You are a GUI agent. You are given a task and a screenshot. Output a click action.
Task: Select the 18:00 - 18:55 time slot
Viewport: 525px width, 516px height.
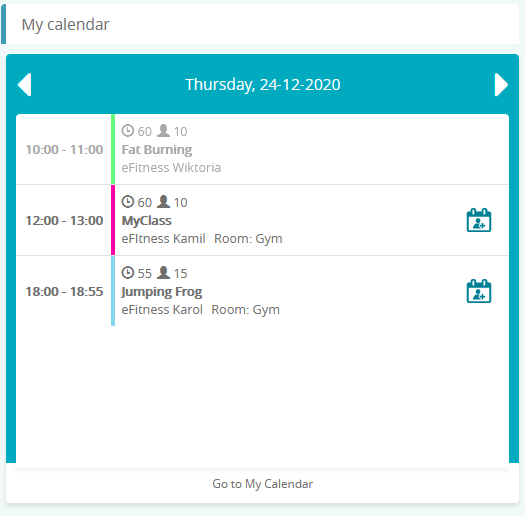click(x=64, y=291)
